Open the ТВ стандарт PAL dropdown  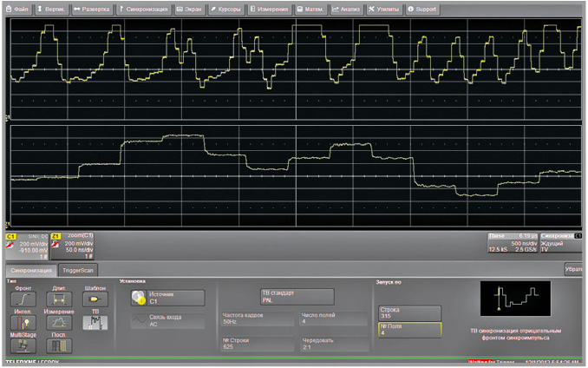[295, 298]
